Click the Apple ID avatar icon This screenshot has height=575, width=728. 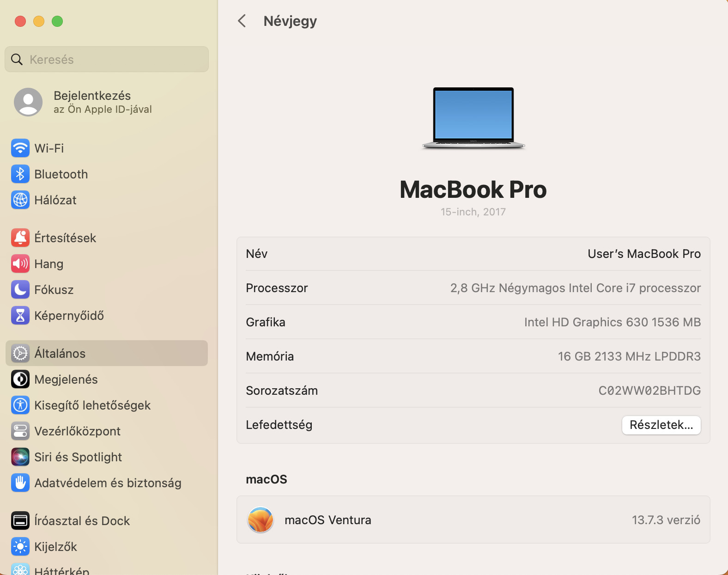[x=28, y=102]
